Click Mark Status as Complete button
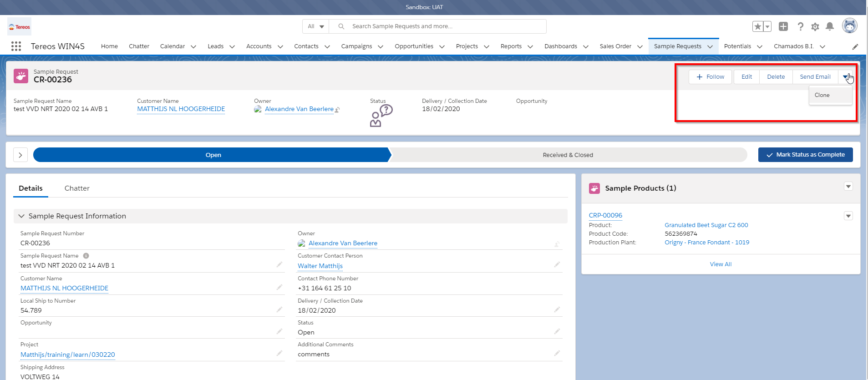The width and height of the screenshot is (868, 380). pos(805,155)
